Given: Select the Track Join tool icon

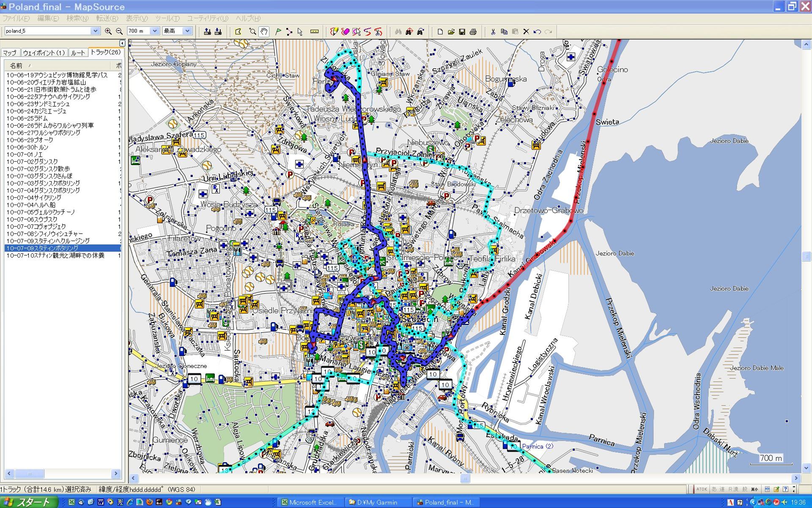Looking at the screenshot, I should pos(368,31).
